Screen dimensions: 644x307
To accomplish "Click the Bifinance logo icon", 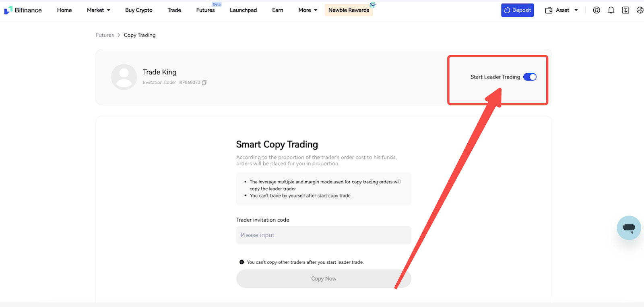I will coord(8,10).
